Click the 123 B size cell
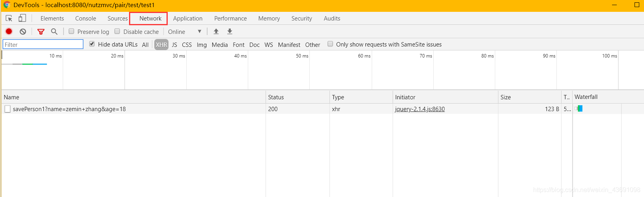 [530, 109]
